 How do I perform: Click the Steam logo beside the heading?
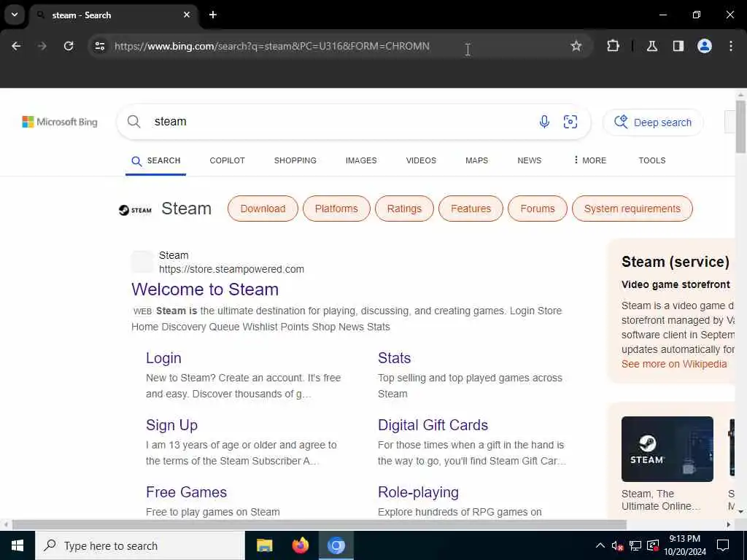(135, 210)
